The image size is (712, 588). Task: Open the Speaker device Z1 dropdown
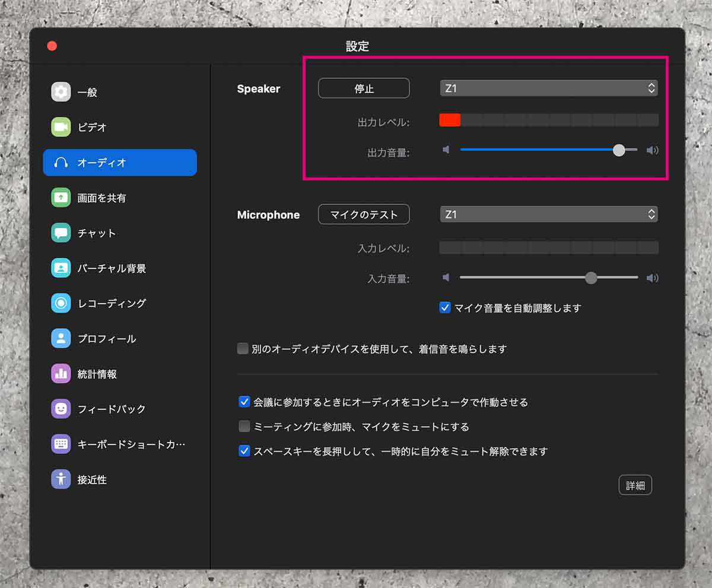(x=548, y=88)
